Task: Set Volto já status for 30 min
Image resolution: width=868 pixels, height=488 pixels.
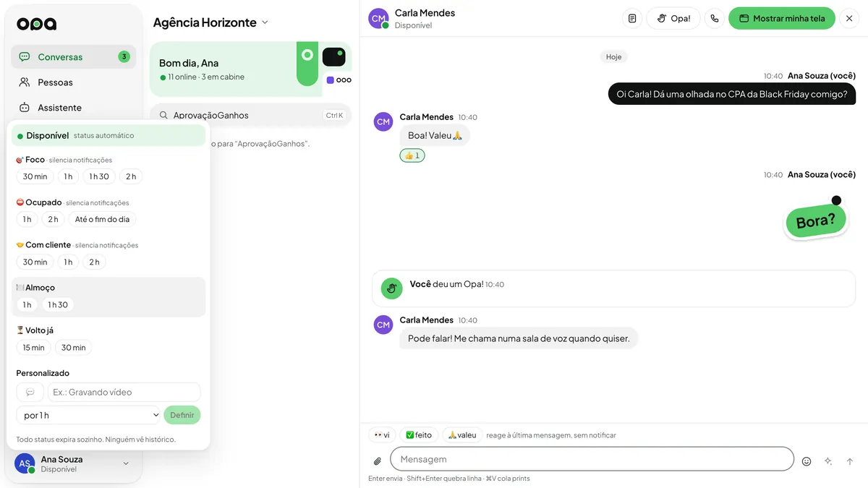Action: (x=73, y=347)
